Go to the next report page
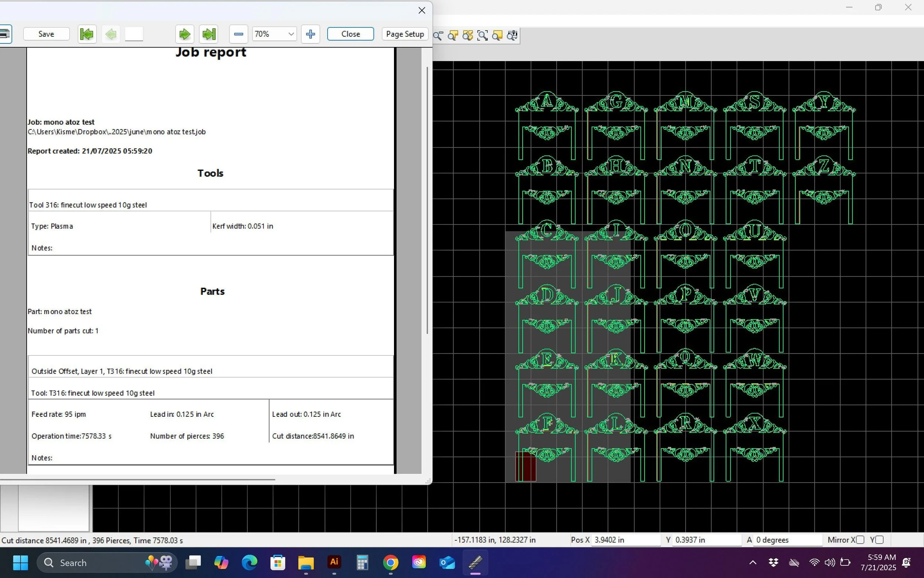 (184, 34)
